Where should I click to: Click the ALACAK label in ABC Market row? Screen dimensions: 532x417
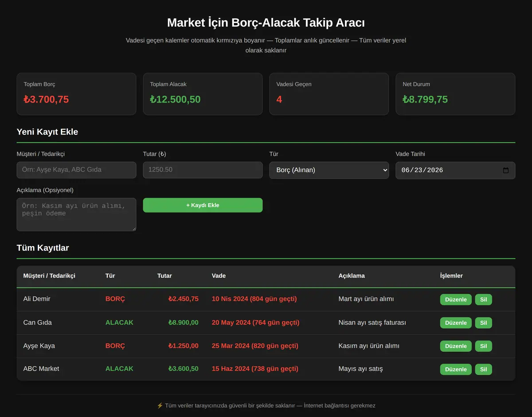(119, 369)
